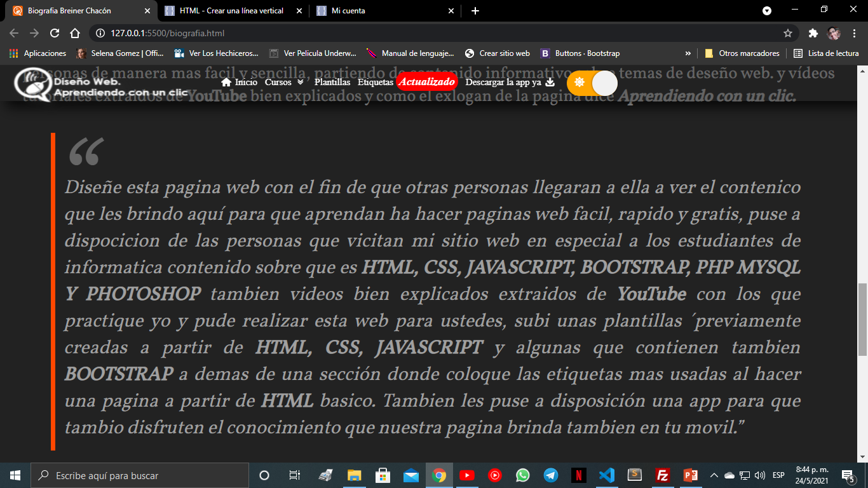The height and width of the screenshot is (488, 868).
Task: Open Netflix from taskbar
Action: pyautogui.click(x=579, y=475)
